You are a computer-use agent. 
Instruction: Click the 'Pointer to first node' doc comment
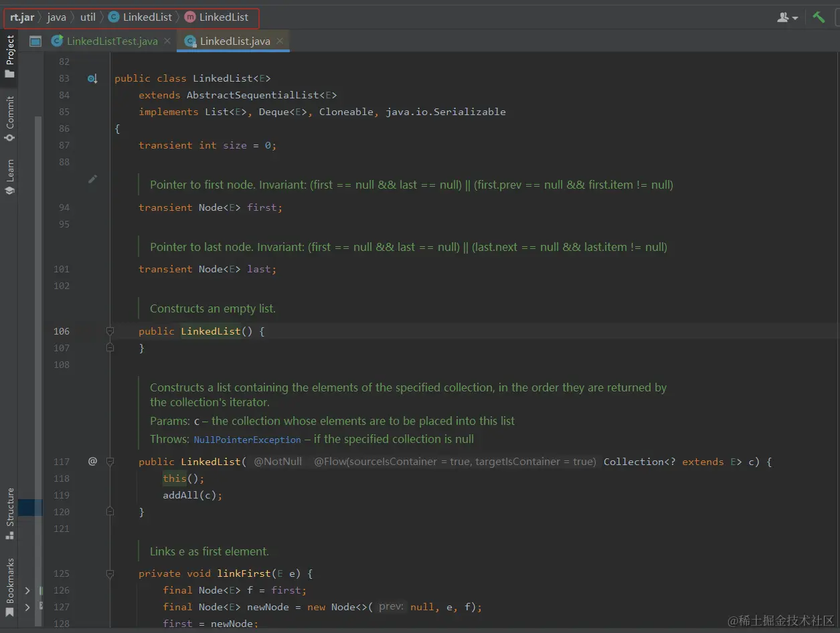pos(412,185)
